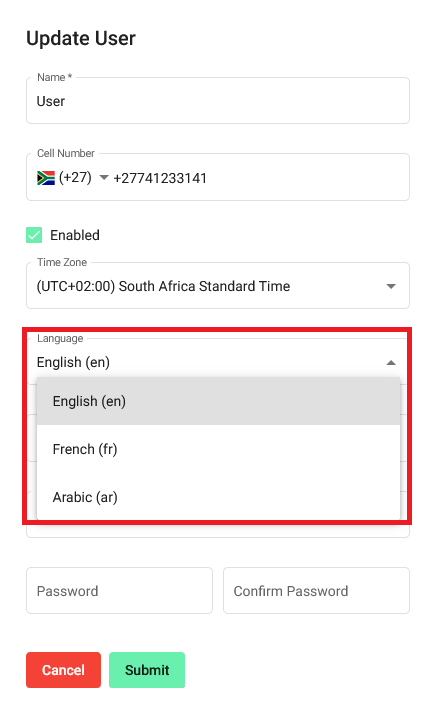Click the South Africa flag icon

(x=46, y=178)
